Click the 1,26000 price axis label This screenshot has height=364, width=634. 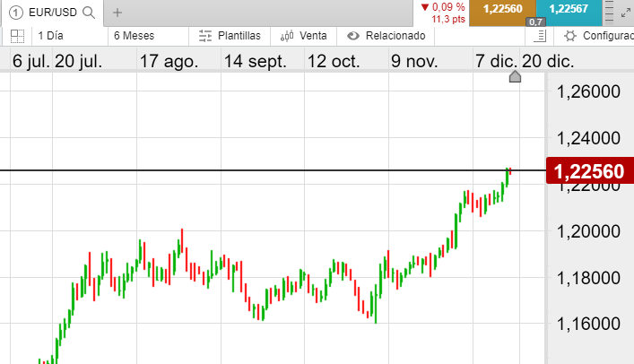point(588,91)
